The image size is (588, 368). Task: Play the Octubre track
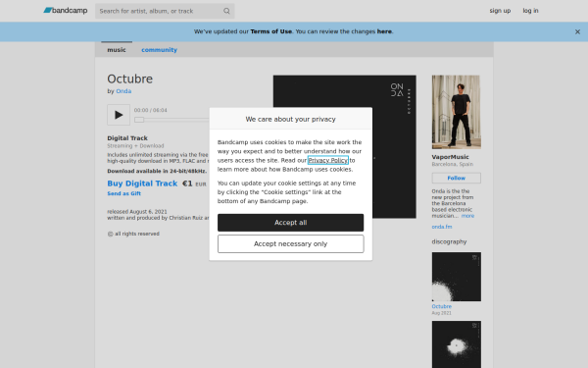(119, 115)
